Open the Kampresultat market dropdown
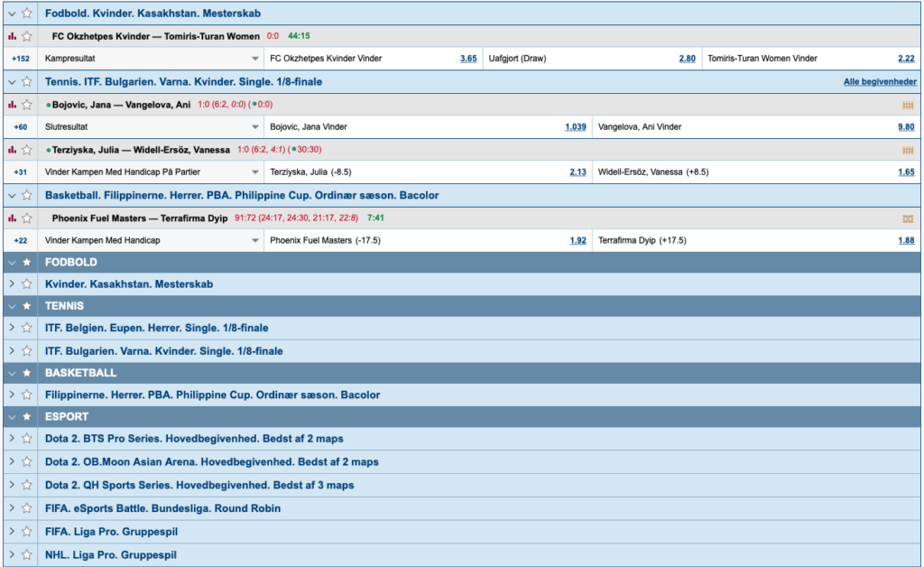Image resolution: width=924 pixels, height=567 pixels. pyautogui.click(x=254, y=58)
